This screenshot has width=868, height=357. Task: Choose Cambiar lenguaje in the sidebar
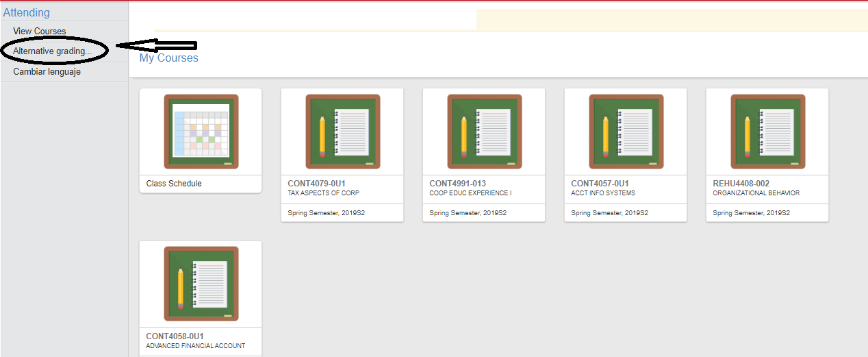click(x=47, y=71)
